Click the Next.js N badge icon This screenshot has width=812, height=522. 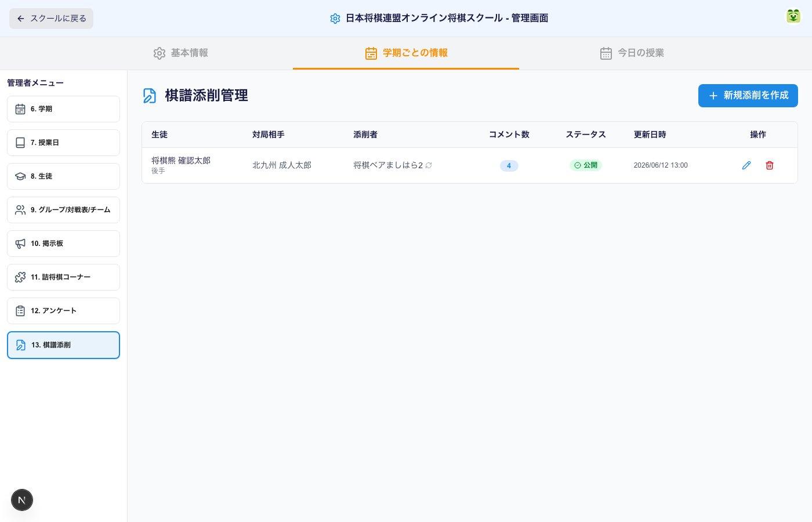click(x=22, y=500)
